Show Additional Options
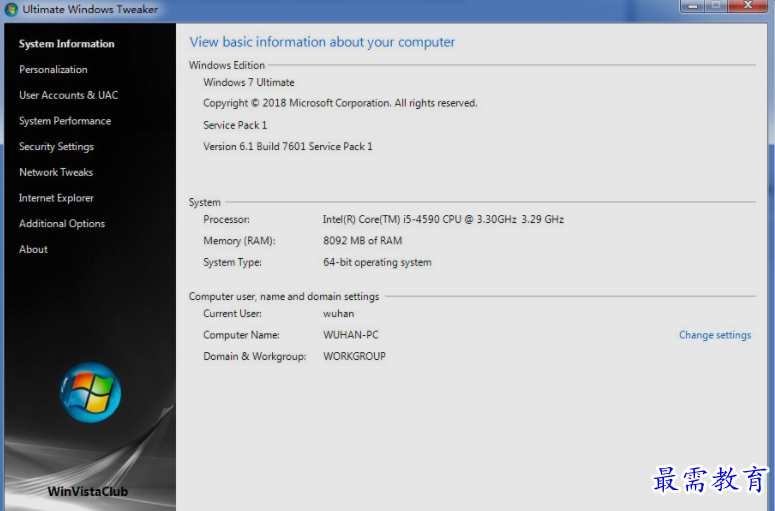Viewport: 775px width, 511px height. tap(62, 224)
